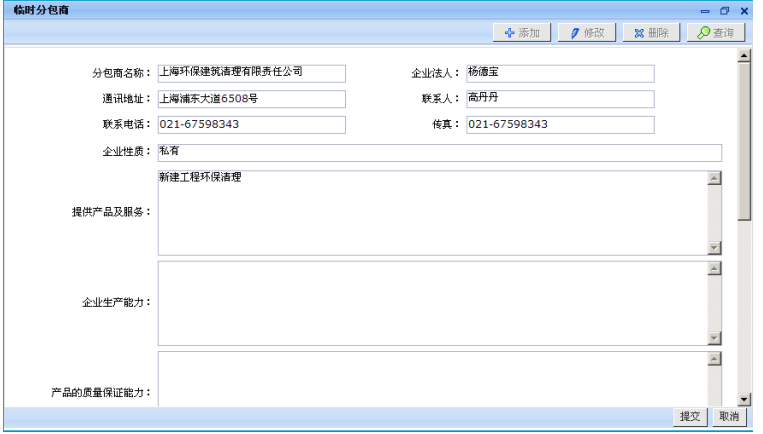Click main form scrollbar up arrow
763x434 pixels.
pos(744,56)
